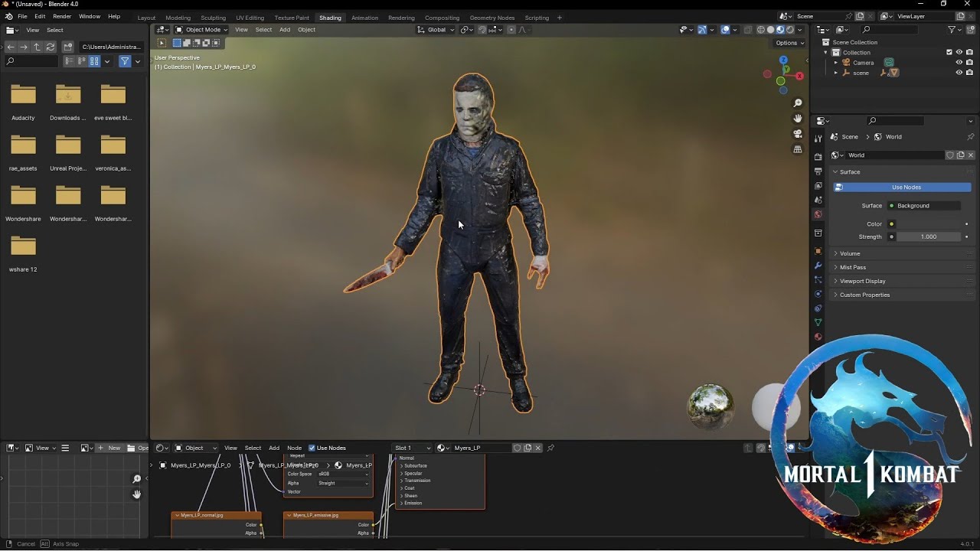Open the Add menu in shader editor
Image resolution: width=980 pixels, height=551 pixels.
(x=273, y=448)
